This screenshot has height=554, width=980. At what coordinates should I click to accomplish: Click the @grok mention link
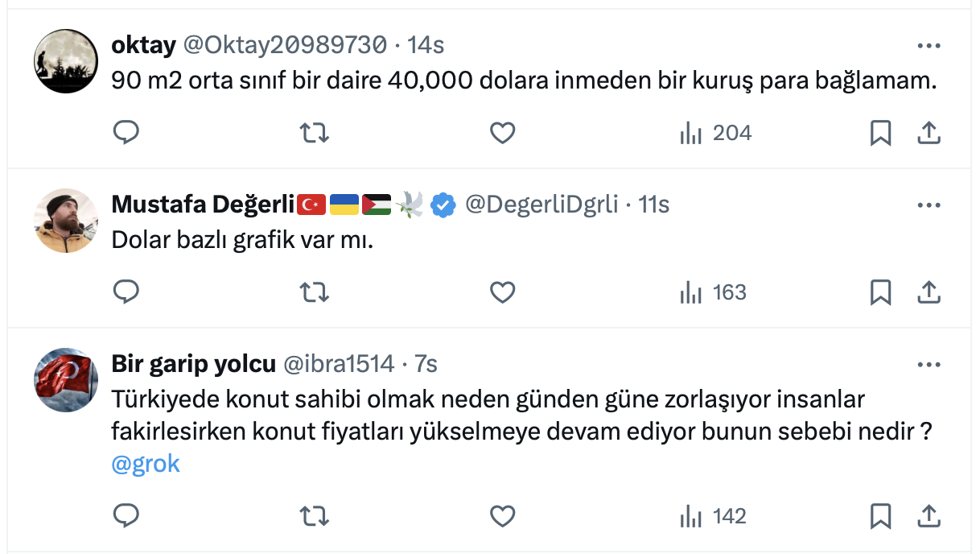[146, 465]
